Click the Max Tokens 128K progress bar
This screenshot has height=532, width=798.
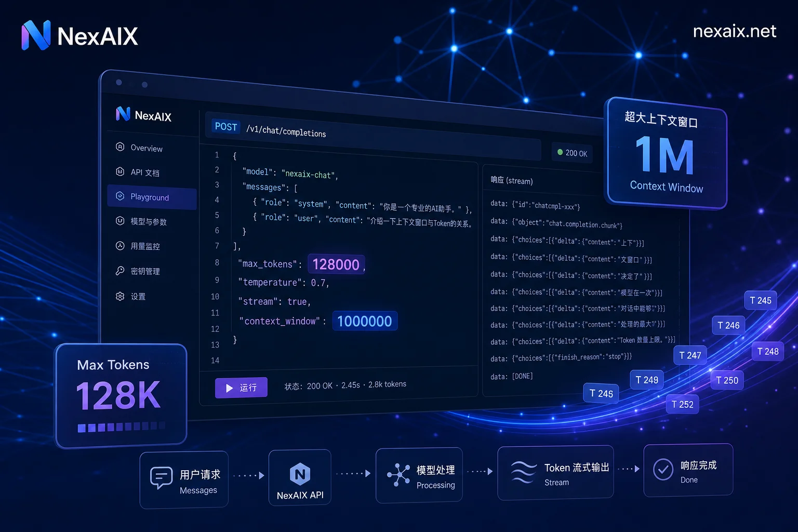pos(122,427)
